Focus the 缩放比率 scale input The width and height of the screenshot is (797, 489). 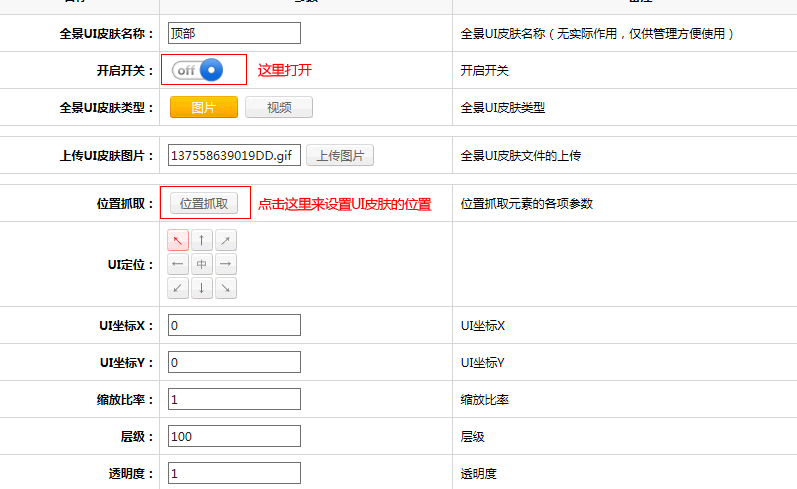coord(234,399)
